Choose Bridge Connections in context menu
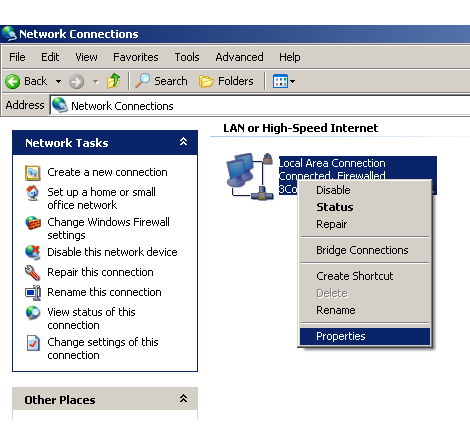This screenshot has height=445, width=470. pyautogui.click(x=365, y=250)
